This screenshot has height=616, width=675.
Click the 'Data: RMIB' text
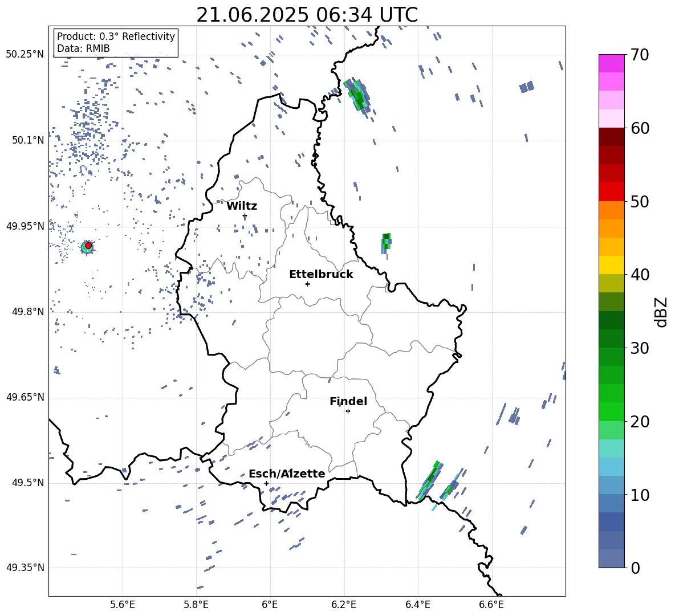(83, 48)
